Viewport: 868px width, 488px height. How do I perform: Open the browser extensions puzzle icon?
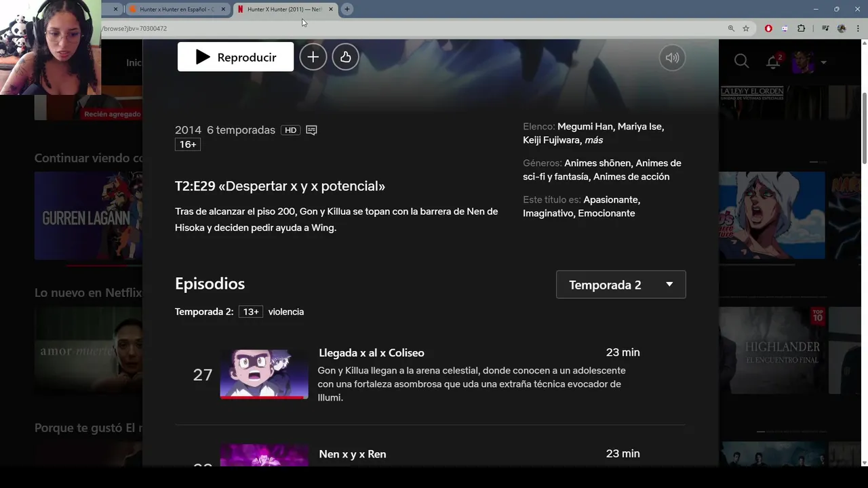(802, 28)
